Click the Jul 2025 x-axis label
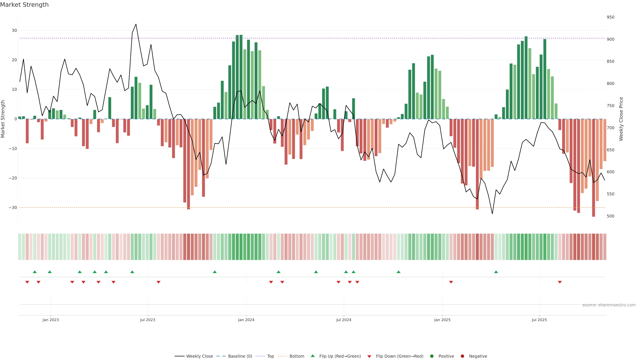The image size is (644, 362). click(539, 320)
